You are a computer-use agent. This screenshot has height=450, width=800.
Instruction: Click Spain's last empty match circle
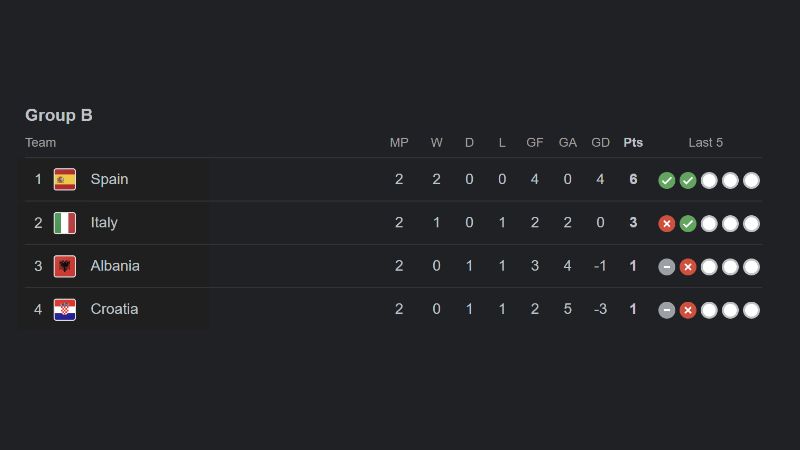pos(751,180)
